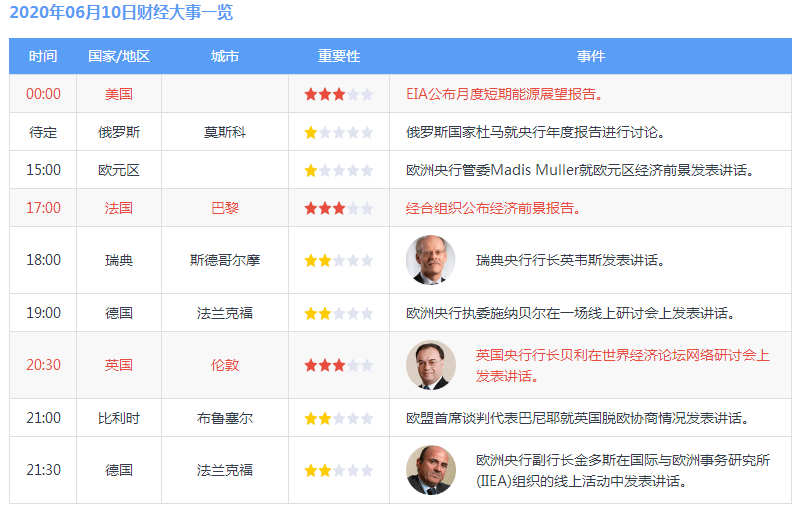The height and width of the screenshot is (512, 804).
Task: Click the star rating in the 比利时 布鲁塞尔 row
Action: pos(339,418)
